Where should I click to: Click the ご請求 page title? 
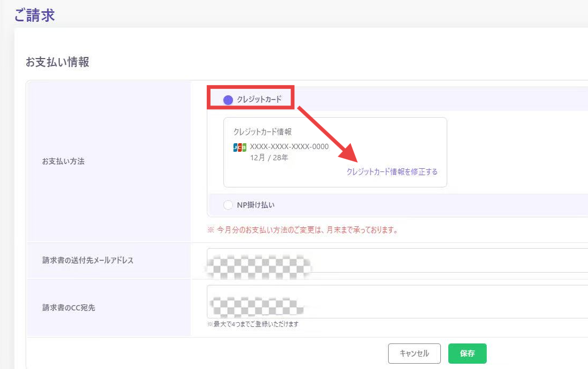tap(35, 15)
